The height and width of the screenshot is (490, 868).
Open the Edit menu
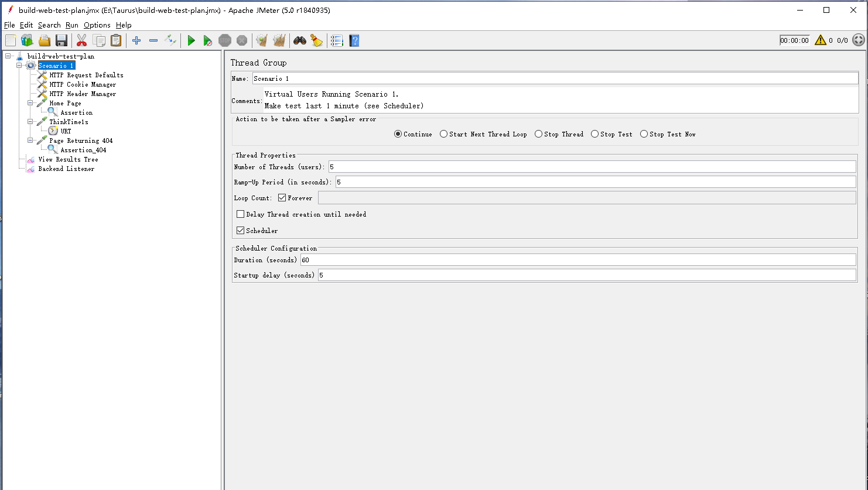coord(26,25)
